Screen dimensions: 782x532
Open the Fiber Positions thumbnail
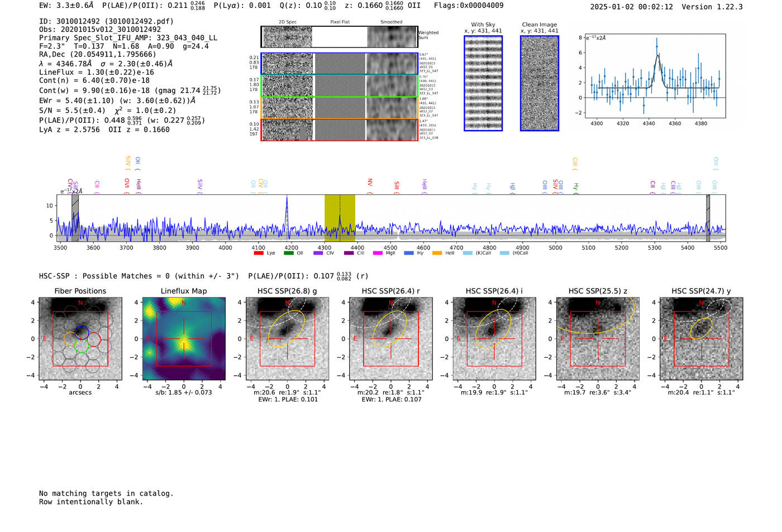pos(80,339)
